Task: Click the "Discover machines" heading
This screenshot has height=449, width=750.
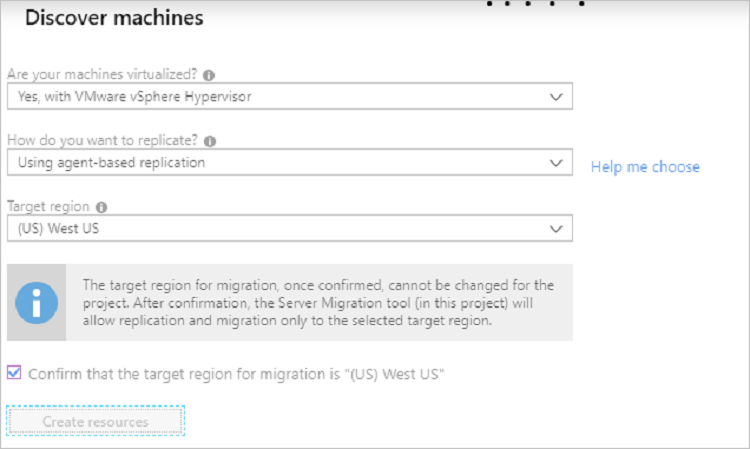Action: pos(114,19)
